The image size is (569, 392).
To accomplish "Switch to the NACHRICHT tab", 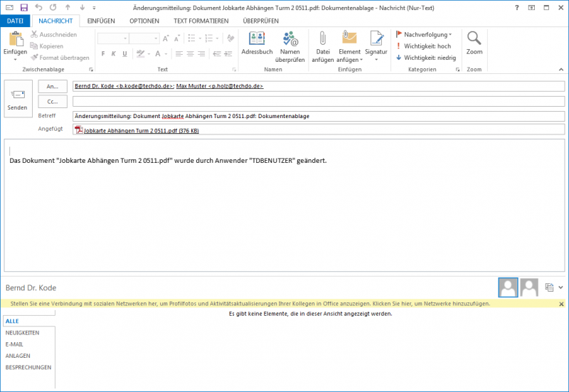I will [55, 21].
